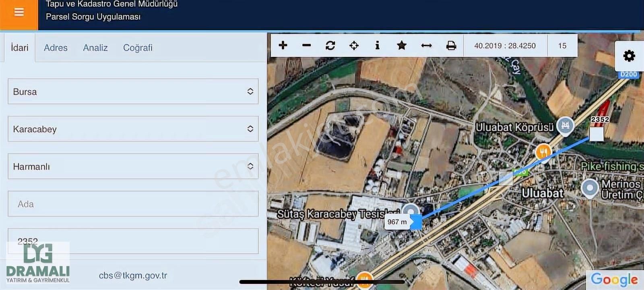644x290 pixels.
Task: Open the Harmanlı neighborhood dropdown
Action: 133,166
